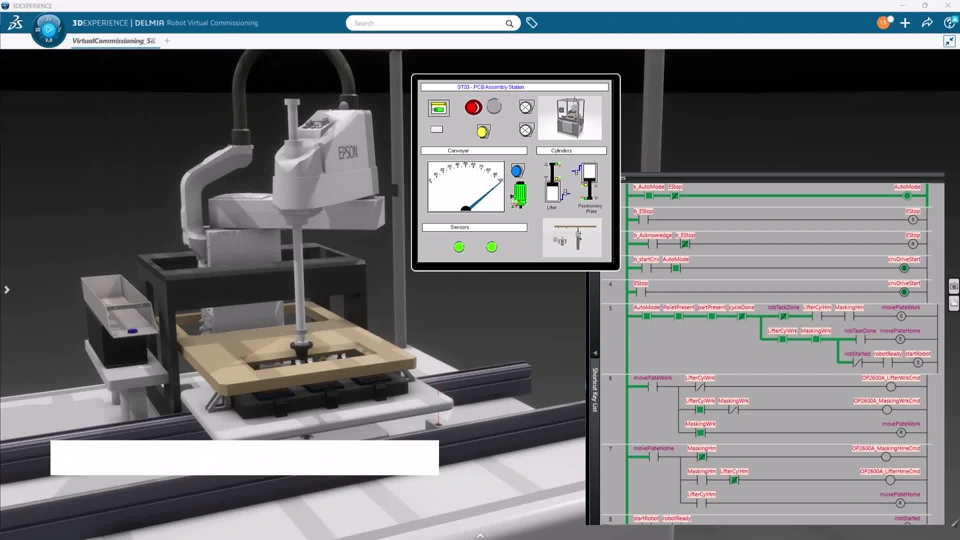Click the Positioning Plate cylinder icon
960x540 pixels.
pos(588,182)
